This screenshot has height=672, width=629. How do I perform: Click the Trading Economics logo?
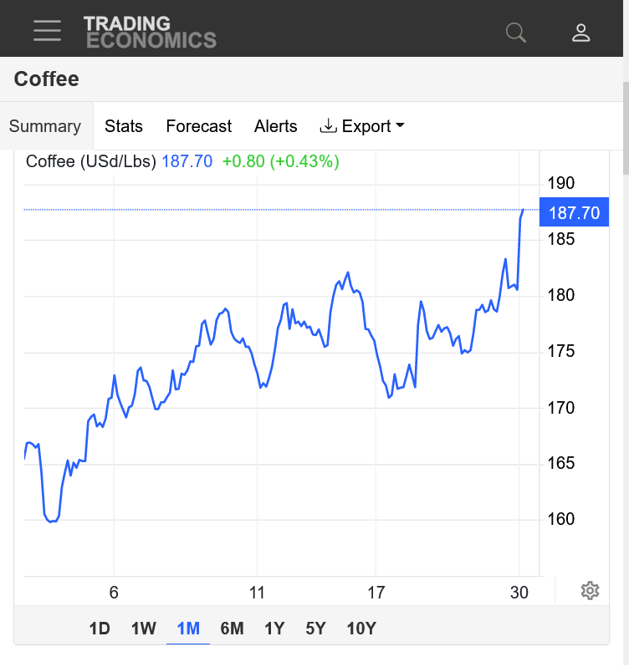coord(150,32)
